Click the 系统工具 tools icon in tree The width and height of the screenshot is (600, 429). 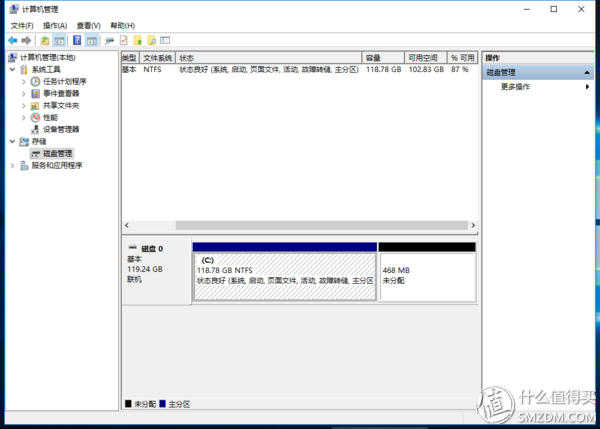click(x=24, y=70)
